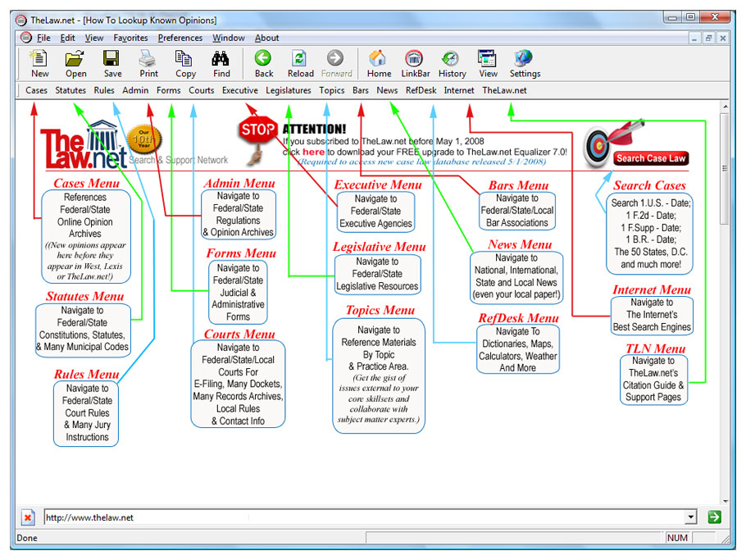Click the document icon left of the File menu
Viewport: 746px width, 560px height.
point(26,38)
